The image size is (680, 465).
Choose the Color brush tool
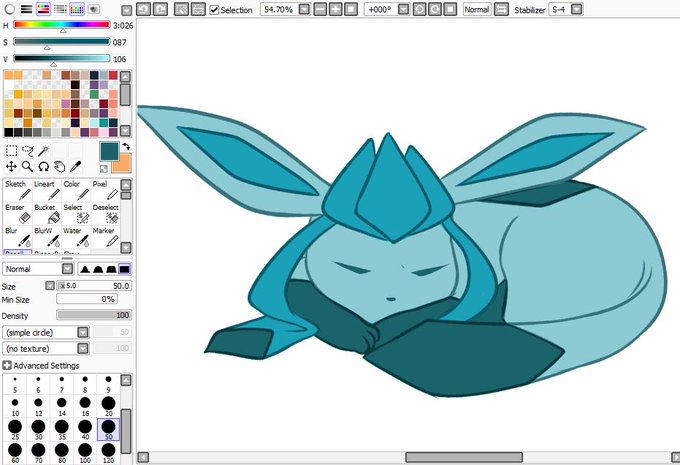click(76, 190)
